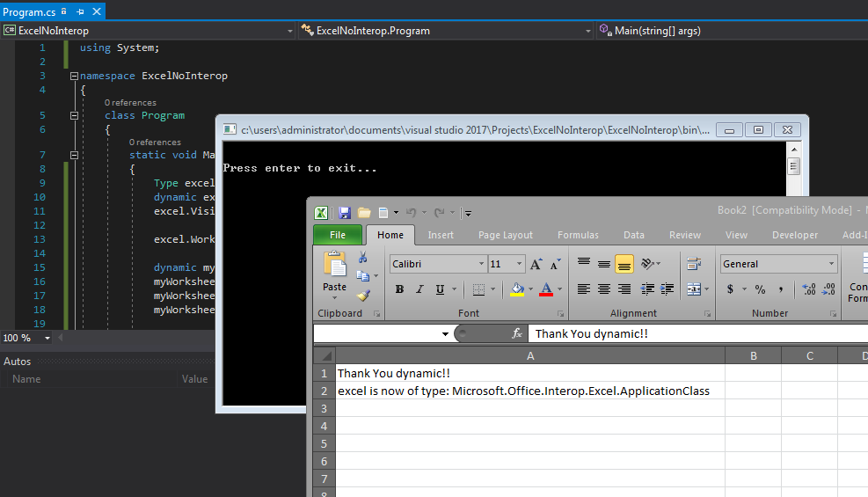Center text horizontally in the Alignment group

(604, 289)
